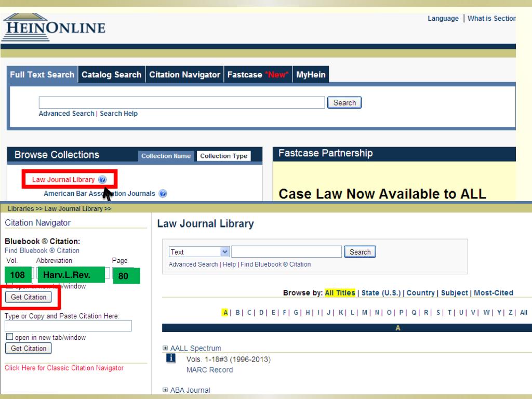Click Libraries breadcrumb link
The height and width of the screenshot is (399, 532).
(x=21, y=209)
